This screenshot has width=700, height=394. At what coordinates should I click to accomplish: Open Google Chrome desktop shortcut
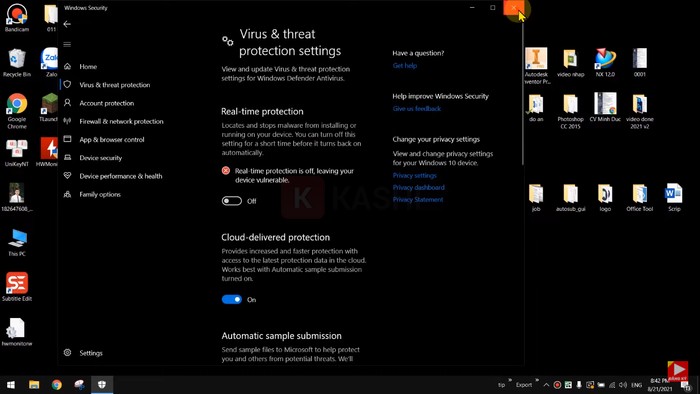click(x=17, y=111)
